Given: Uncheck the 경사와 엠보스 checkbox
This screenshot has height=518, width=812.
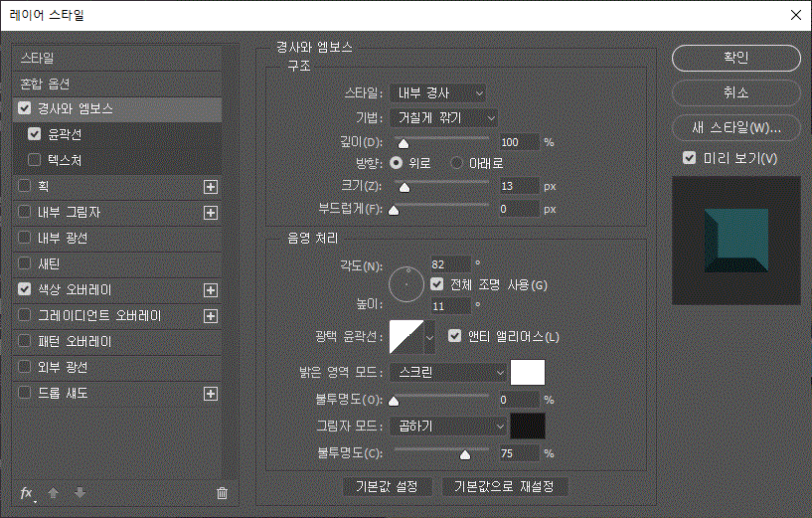Looking at the screenshot, I should pos(24,108).
